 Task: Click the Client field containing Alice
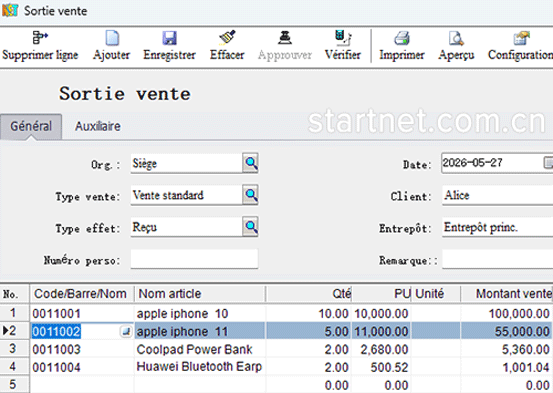(x=498, y=195)
